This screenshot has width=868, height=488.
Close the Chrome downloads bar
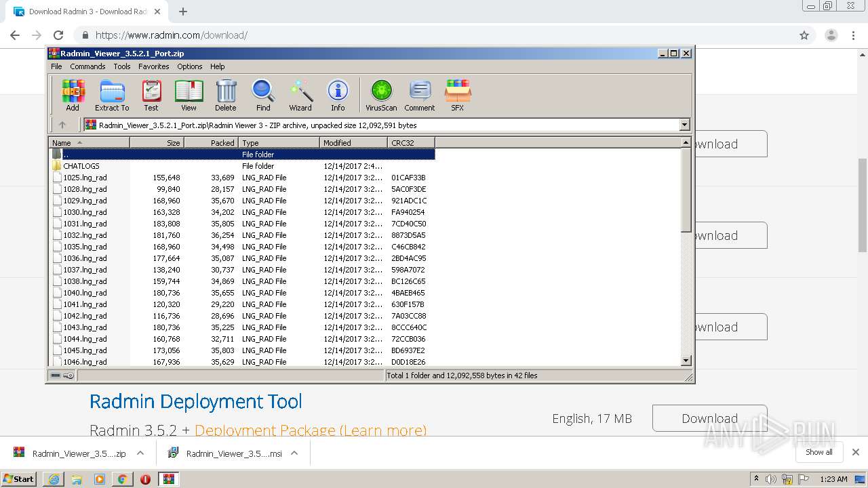[x=855, y=452]
